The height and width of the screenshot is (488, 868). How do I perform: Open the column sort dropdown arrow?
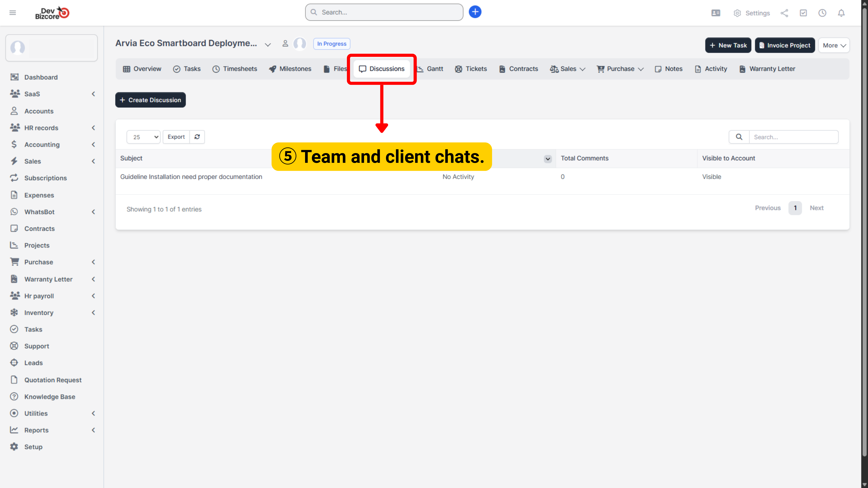point(548,159)
